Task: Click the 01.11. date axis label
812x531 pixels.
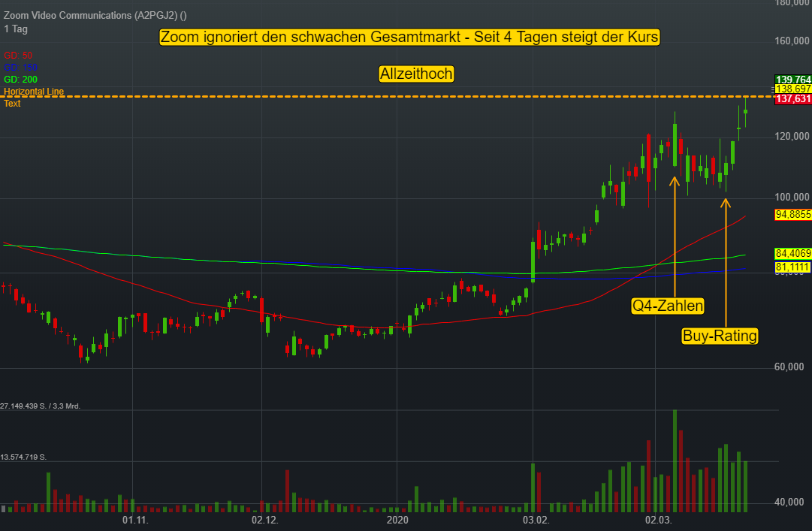Action: point(135,520)
